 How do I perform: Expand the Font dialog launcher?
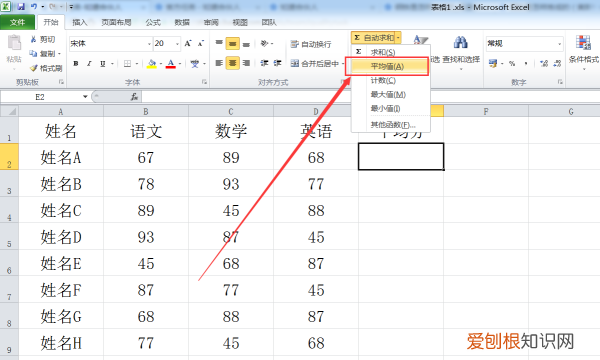pos(204,81)
